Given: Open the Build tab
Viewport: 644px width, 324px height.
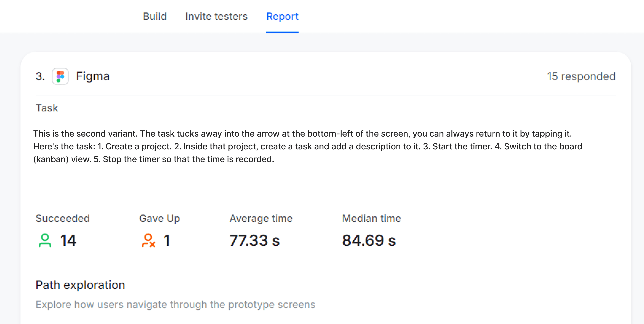Looking at the screenshot, I should pos(155,17).
